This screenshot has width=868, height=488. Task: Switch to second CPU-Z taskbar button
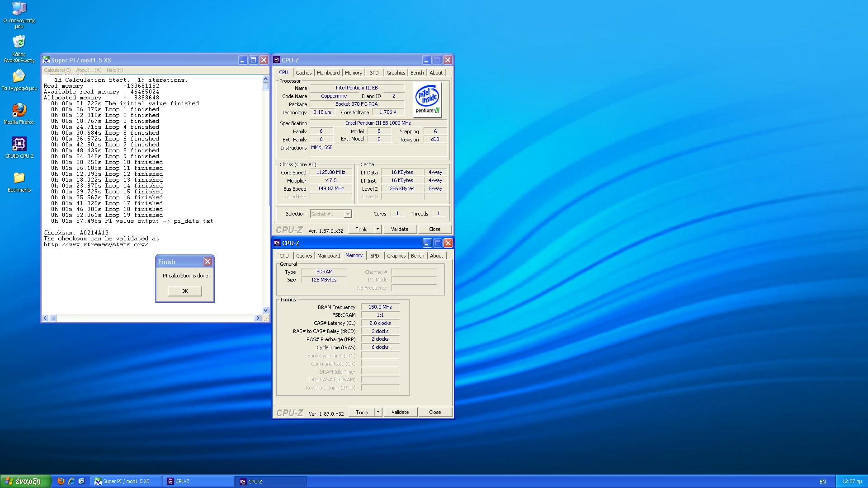[271, 481]
